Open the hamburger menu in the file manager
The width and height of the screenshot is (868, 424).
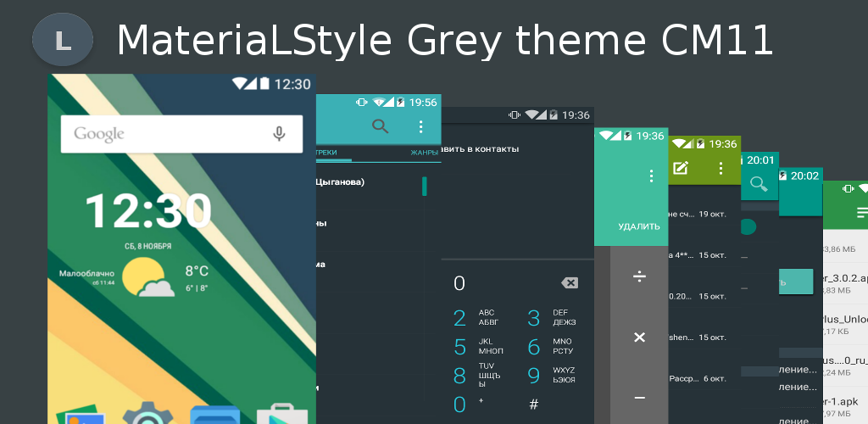(862, 212)
